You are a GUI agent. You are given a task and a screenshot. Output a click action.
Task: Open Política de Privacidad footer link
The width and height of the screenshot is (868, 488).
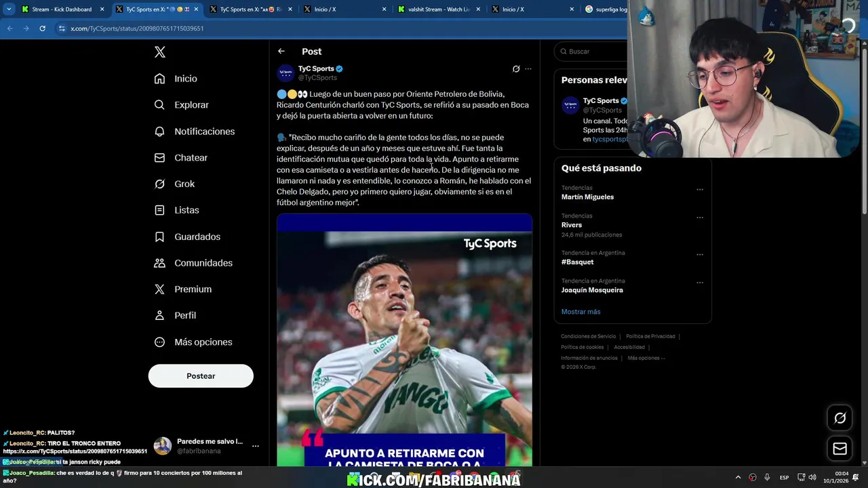click(650, 336)
